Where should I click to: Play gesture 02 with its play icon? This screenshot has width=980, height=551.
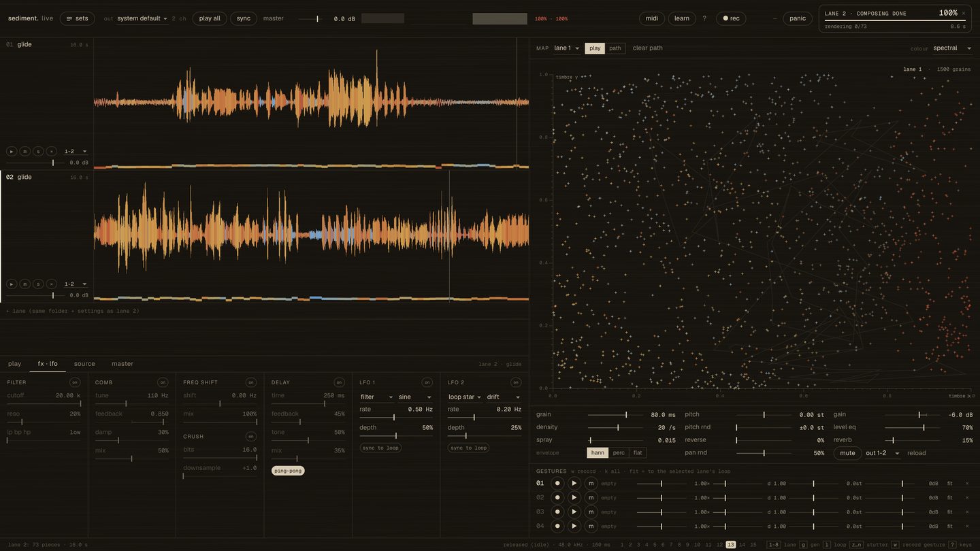(574, 497)
